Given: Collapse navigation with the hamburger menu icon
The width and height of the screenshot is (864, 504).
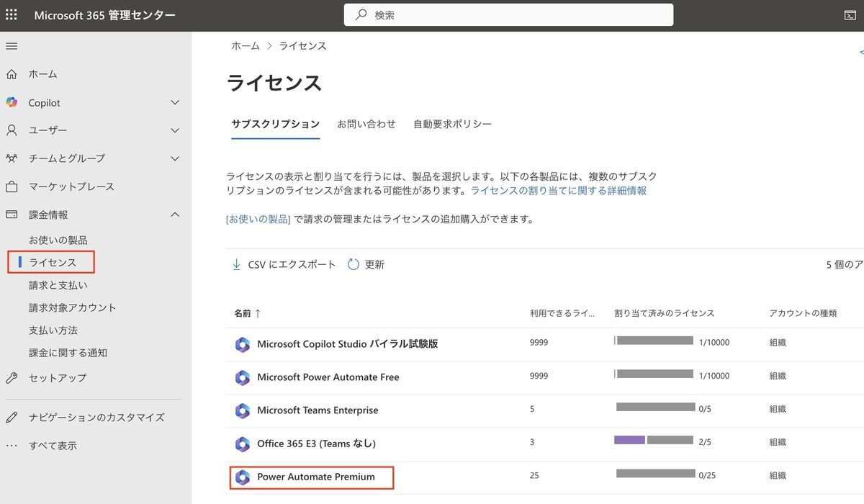Looking at the screenshot, I should coord(12,46).
